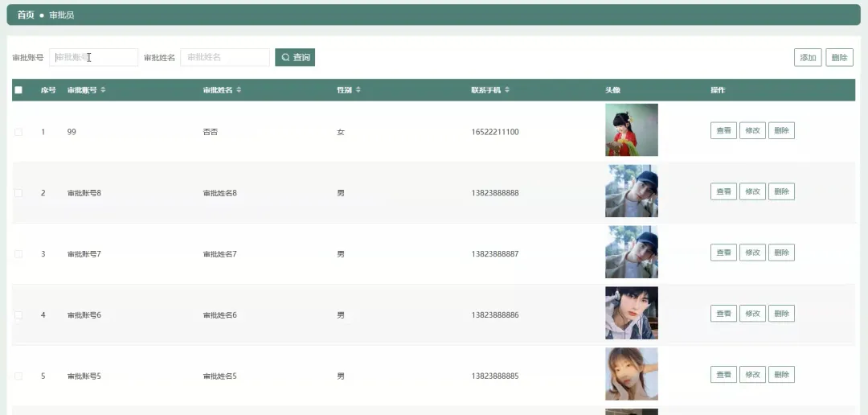Click the 添加 button
This screenshot has height=415, width=868.
[808, 57]
